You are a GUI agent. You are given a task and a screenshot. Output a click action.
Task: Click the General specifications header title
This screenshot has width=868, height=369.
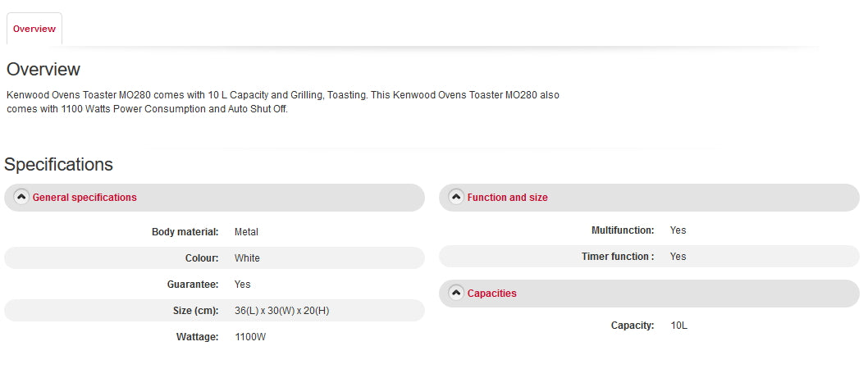(85, 198)
